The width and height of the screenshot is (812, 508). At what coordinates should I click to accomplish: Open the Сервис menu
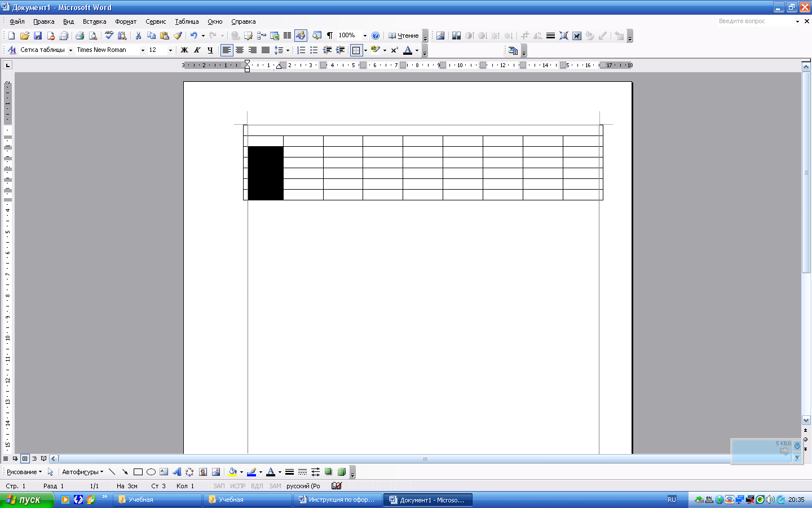point(156,21)
